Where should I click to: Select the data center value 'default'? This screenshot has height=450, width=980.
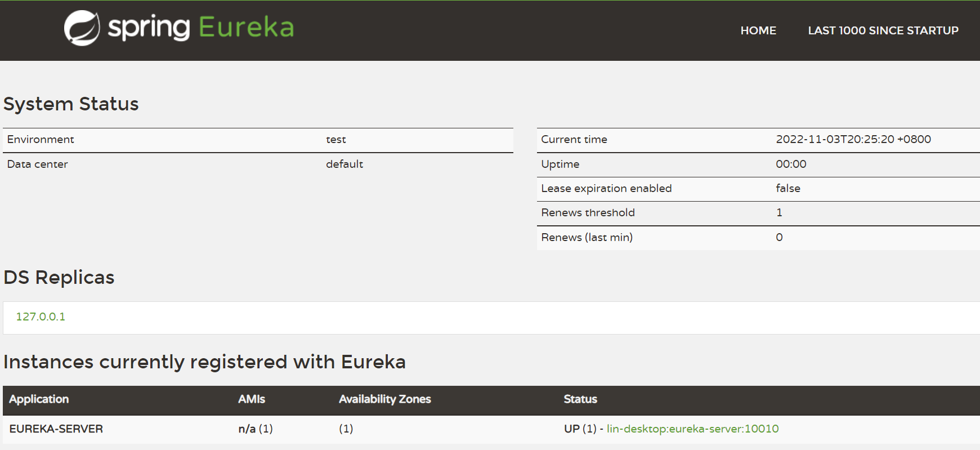(x=344, y=164)
